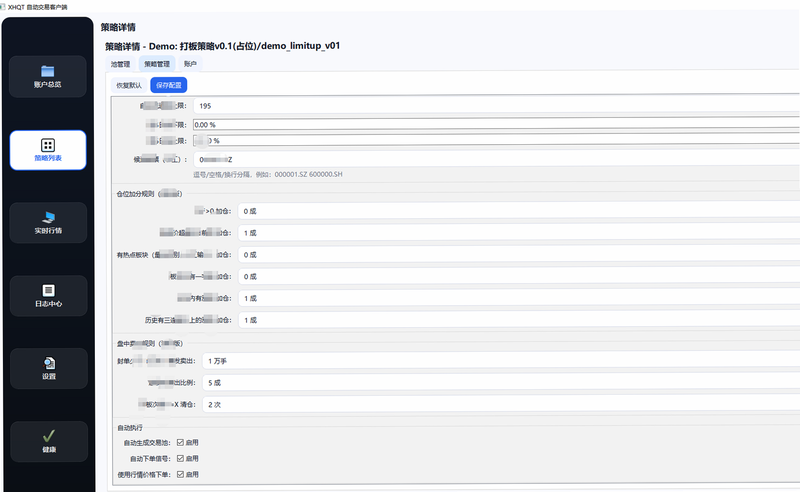800x492 pixels.
Task: Click the 清仓 field showing 2 次
Action: (501, 404)
